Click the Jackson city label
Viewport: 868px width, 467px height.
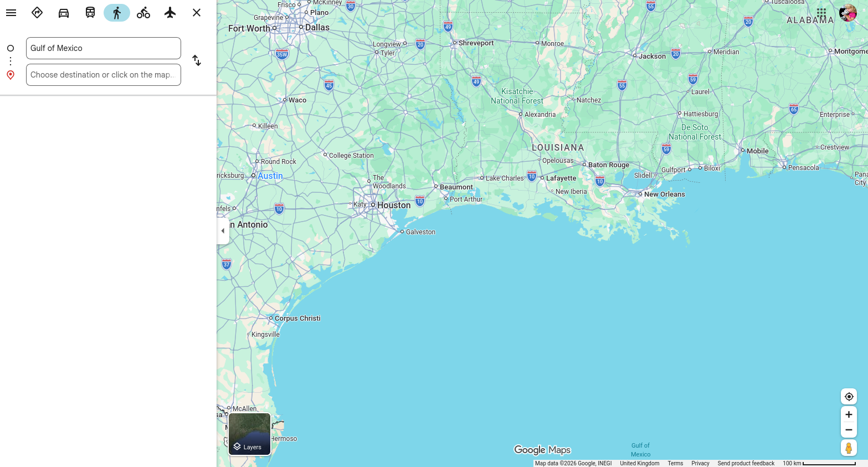click(x=653, y=57)
